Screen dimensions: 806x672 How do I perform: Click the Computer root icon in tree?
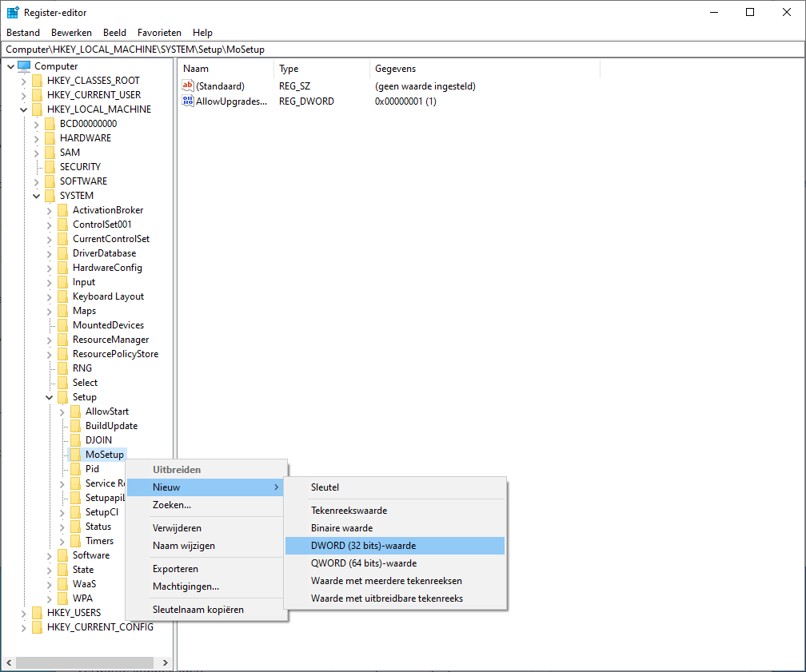24,66
